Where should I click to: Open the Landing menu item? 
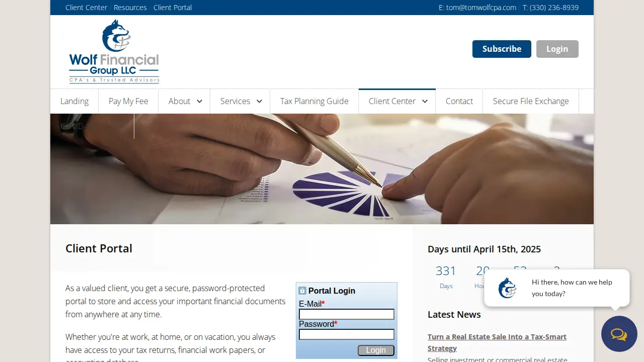point(74,101)
